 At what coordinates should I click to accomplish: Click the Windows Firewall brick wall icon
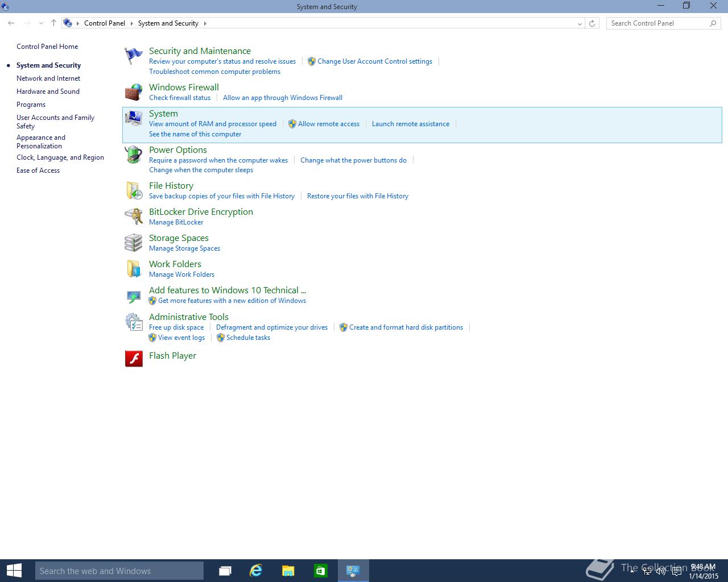click(x=134, y=92)
